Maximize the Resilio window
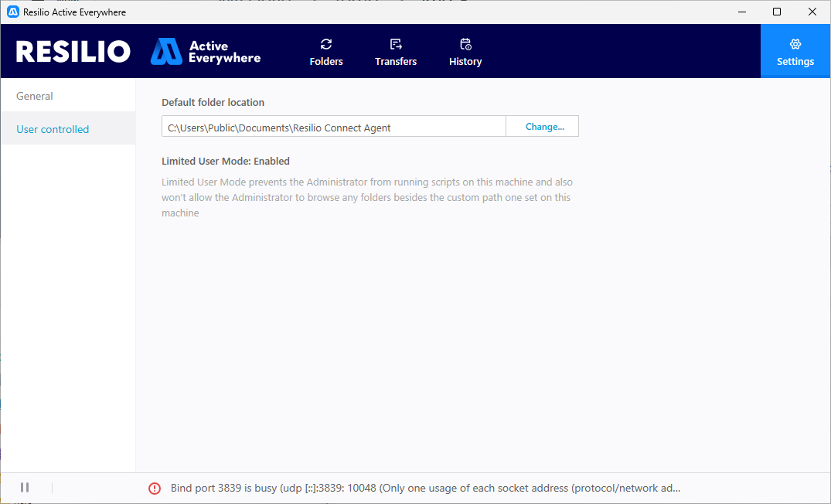Screen dimensions: 831x504 tap(777, 12)
